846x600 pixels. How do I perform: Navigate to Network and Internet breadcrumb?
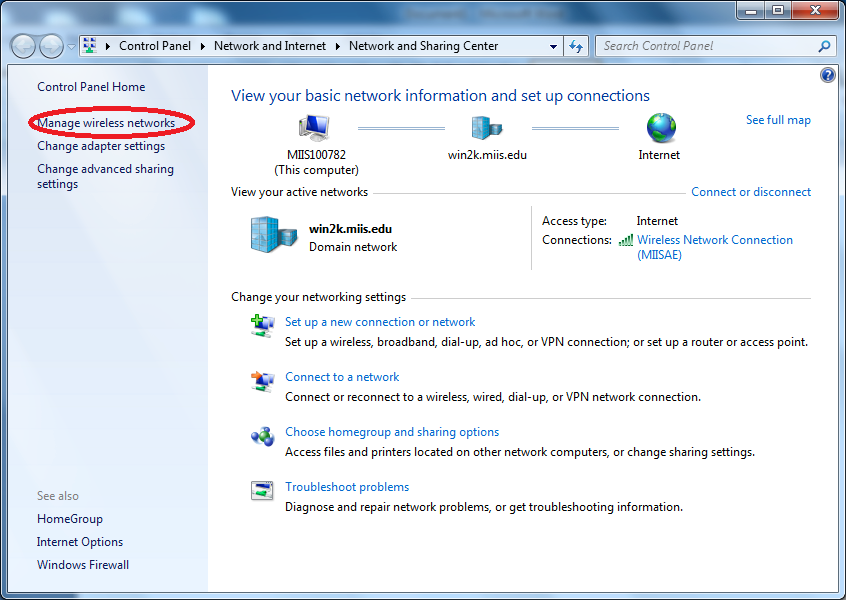point(270,45)
